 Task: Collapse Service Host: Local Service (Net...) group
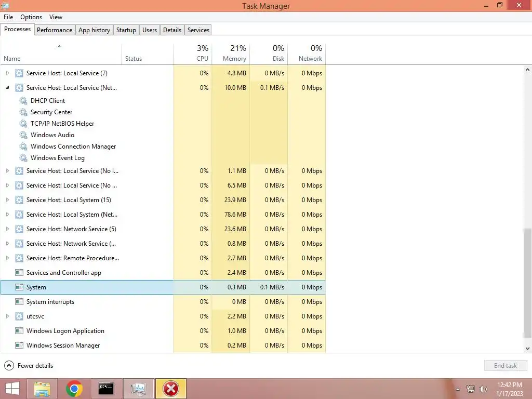[x=7, y=87]
